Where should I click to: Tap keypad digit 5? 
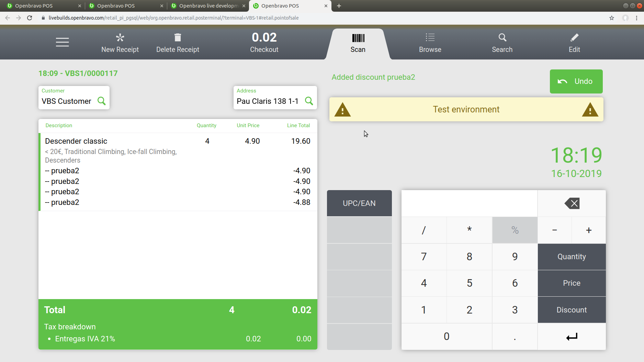(x=469, y=283)
